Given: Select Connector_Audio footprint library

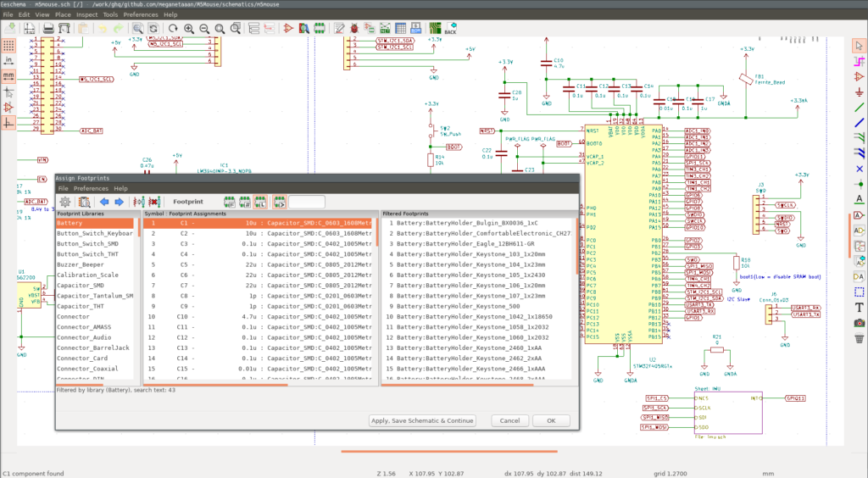Looking at the screenshot, I should 95,337.
